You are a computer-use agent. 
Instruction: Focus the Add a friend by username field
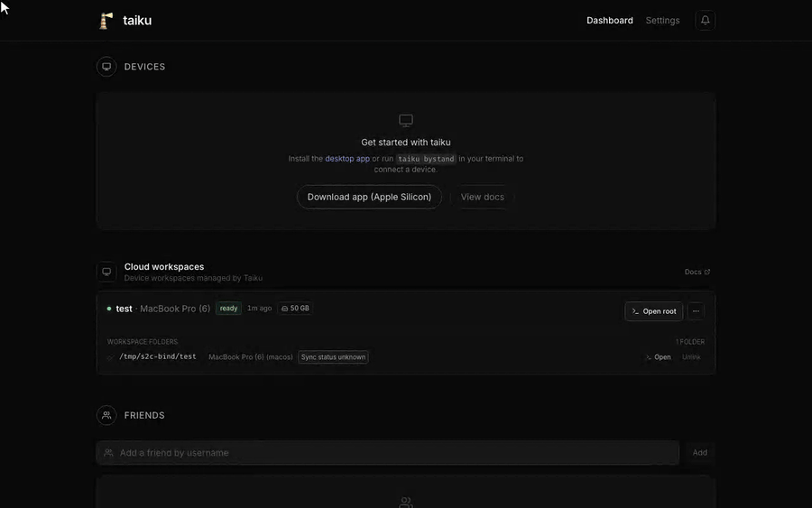[387, 453]
